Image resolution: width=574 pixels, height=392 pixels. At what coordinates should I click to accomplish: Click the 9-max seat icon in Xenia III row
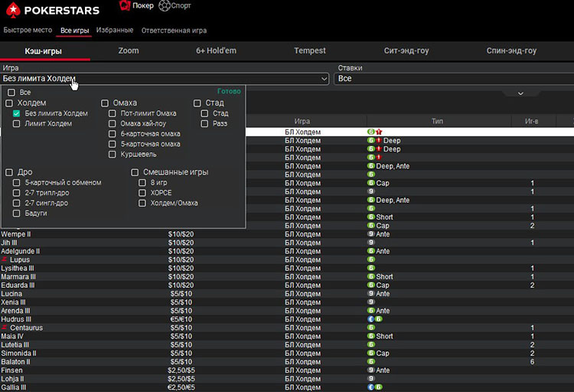click(371, 302)
